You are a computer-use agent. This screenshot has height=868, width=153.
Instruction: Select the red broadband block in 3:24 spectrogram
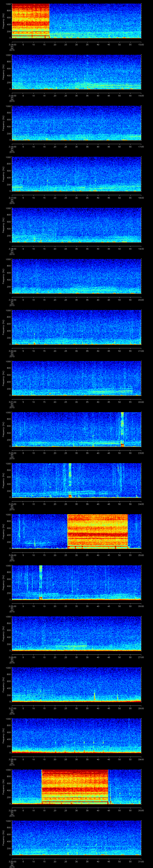click(x=98, y=532)
